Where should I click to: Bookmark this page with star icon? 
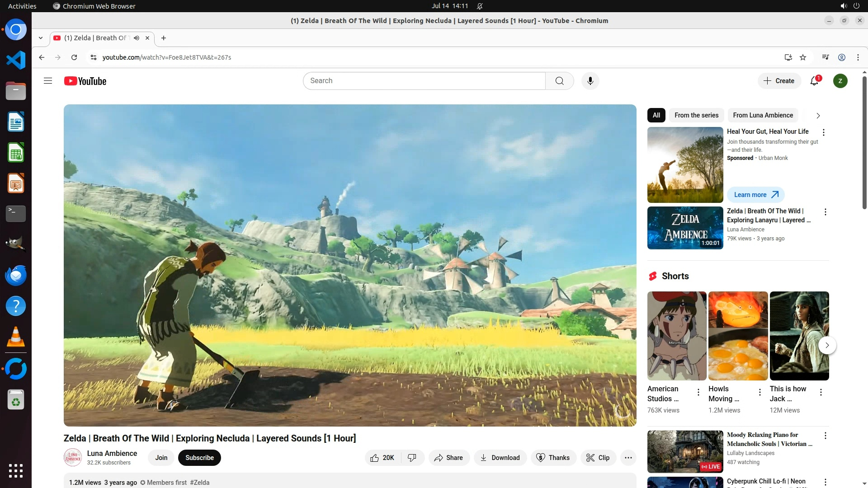coord(803,57)
